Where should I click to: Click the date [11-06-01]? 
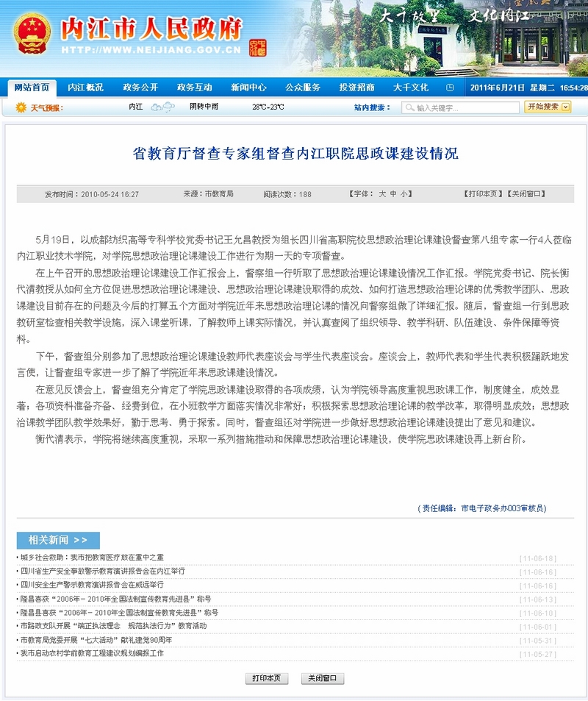[537, 627]
